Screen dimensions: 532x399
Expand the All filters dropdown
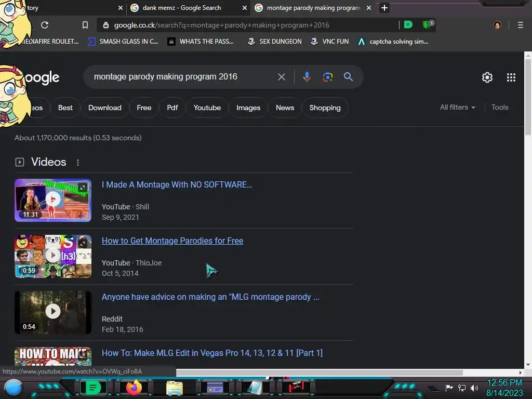point(457,107)
